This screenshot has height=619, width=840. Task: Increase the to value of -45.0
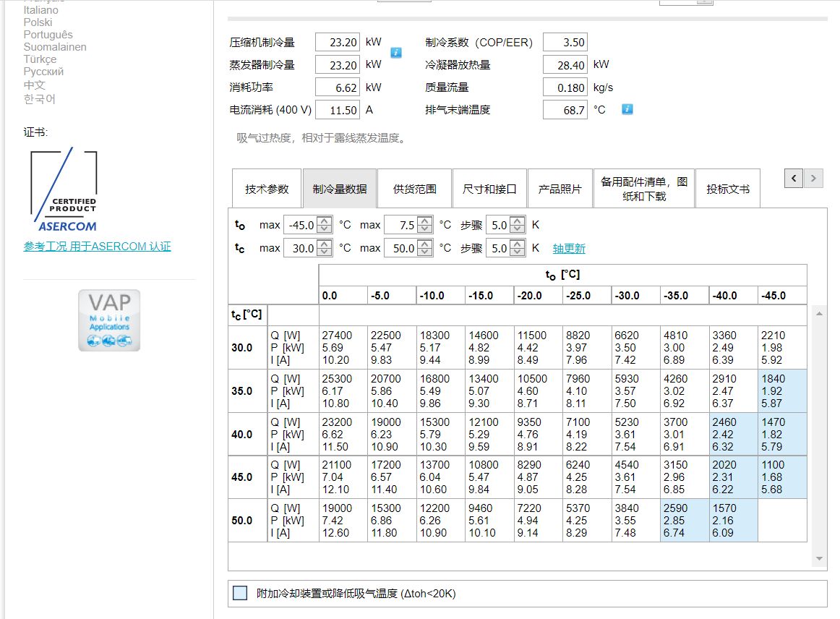[x=324, y=221]
